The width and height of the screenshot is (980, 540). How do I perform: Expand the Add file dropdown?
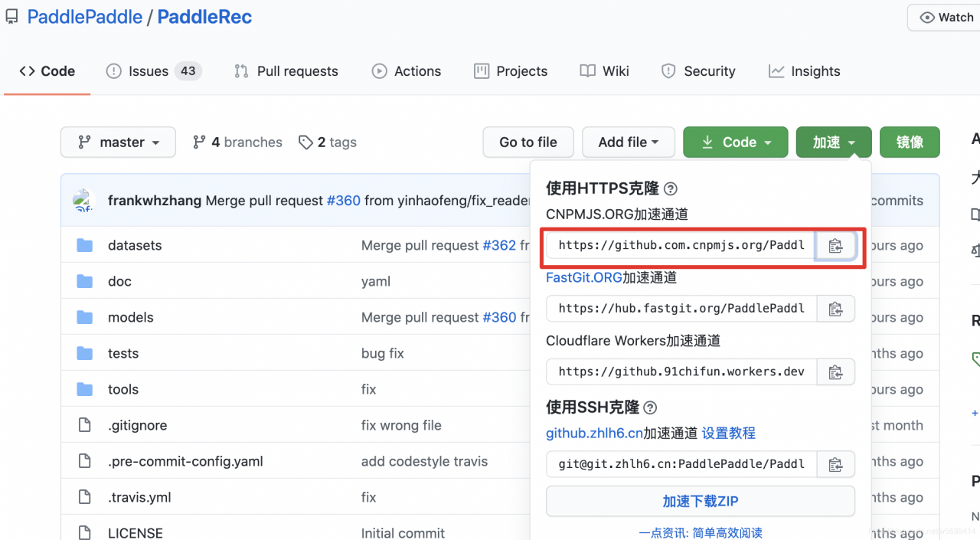pyautogui.click(x=628, y=142)
